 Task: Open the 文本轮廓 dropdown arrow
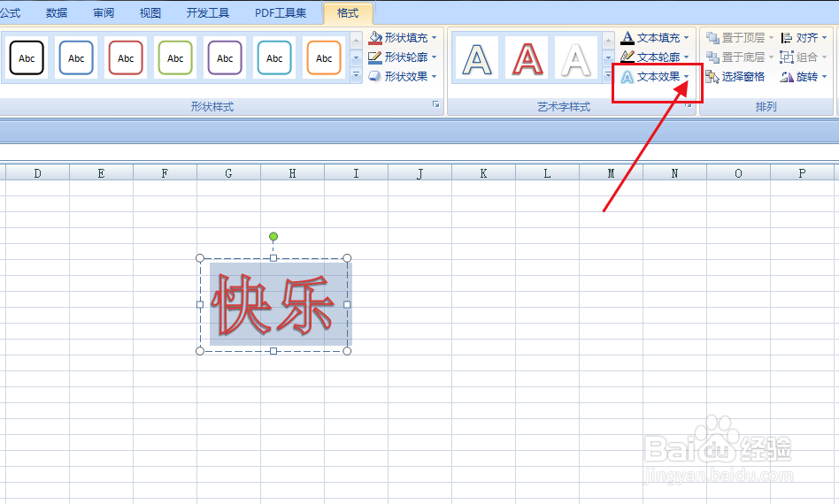(687, 57)
